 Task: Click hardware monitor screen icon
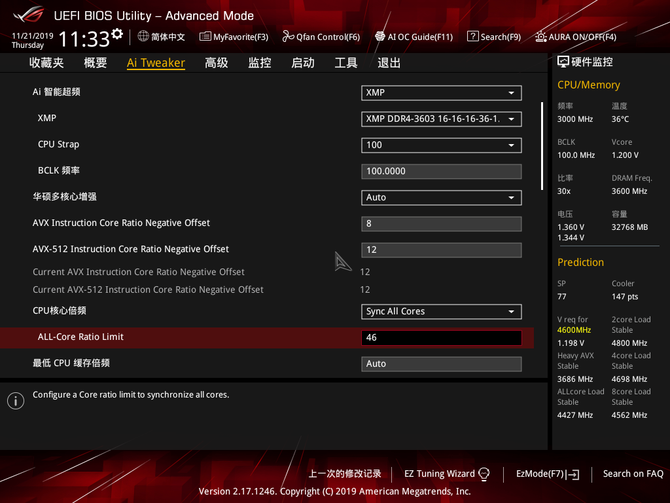tap(563, 62)
